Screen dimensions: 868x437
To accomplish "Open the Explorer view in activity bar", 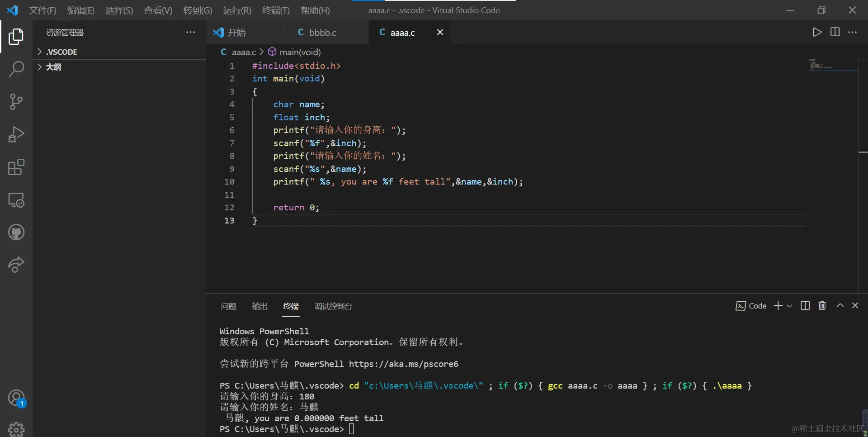I will [16, 37].
